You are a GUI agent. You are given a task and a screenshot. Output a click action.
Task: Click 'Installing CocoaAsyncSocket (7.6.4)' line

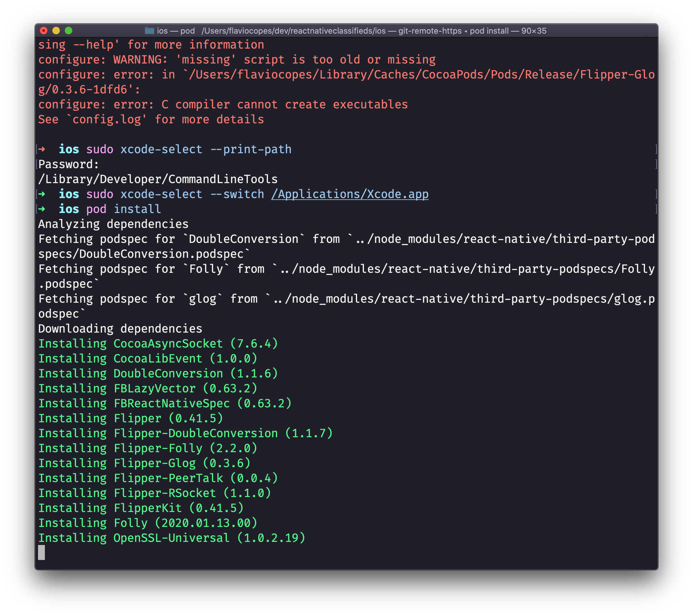(158, 344)
